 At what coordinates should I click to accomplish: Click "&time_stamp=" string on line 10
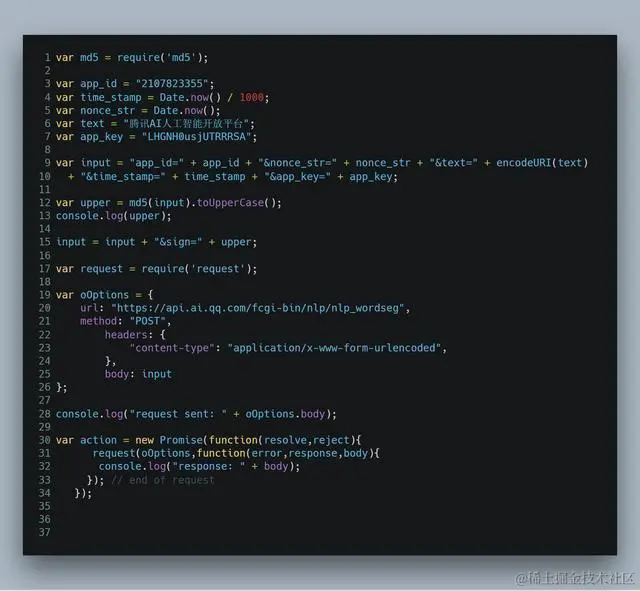coord(123,177)
